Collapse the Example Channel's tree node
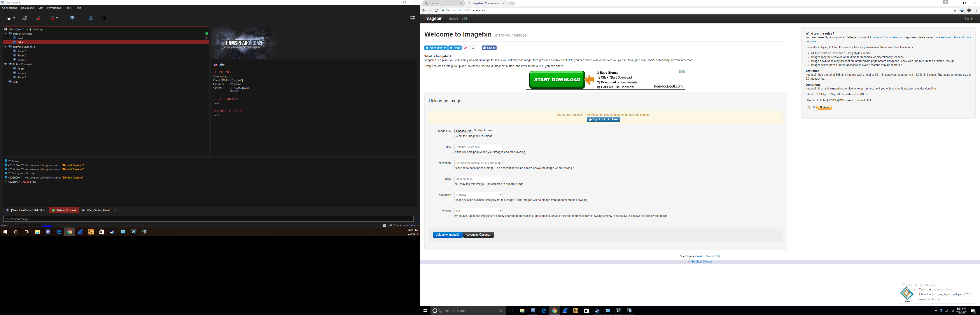Image resolution: width=980 pixels, height=315 pixels. tap(5, 47)
